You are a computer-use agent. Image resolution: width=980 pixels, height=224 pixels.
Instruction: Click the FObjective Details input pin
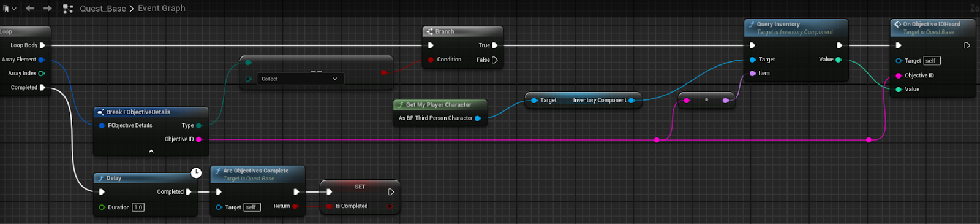[x=102, y=125]
